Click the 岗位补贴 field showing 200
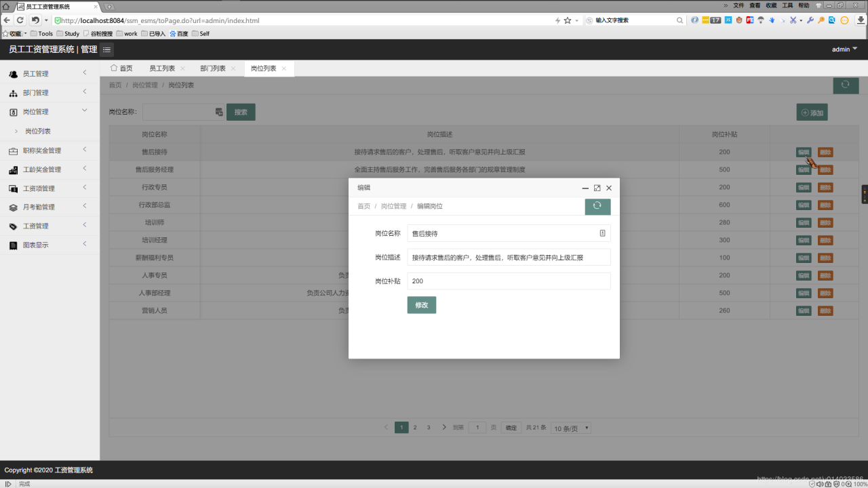This screenshot has width=868, height=488. click(x=509, y=281)
